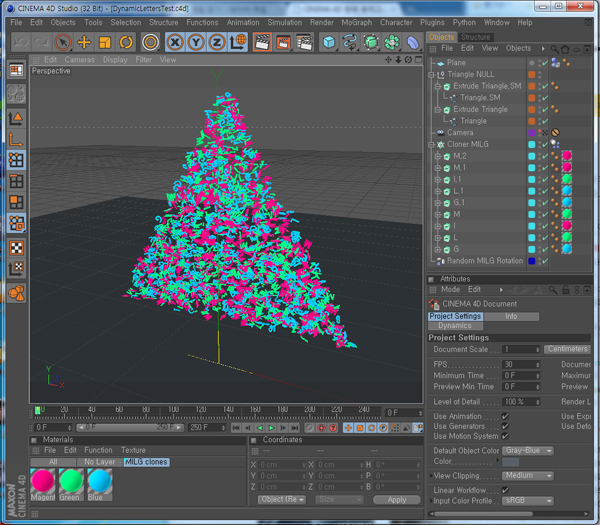
Task: Select the Magenta material swatch
Action: point(42,484)
